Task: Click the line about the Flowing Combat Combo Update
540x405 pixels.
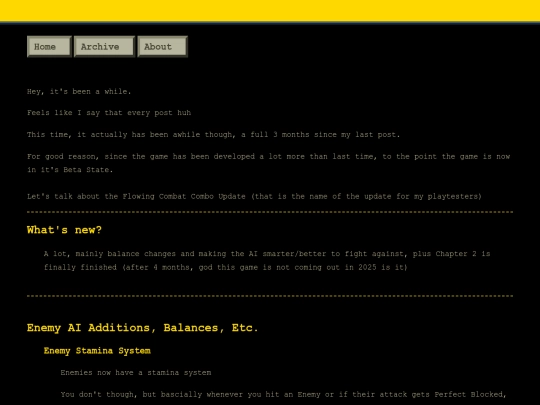Action: pos(254,197)
